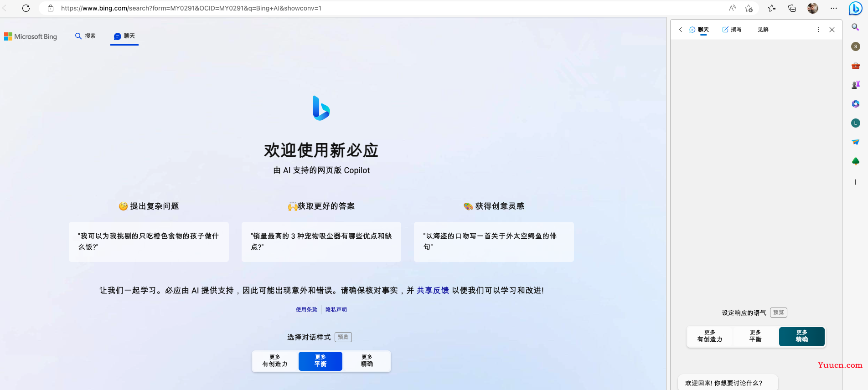868x390 pixels.
Task: Select the sidebar panel 撰写 compose tab
Action: [732, 30]
